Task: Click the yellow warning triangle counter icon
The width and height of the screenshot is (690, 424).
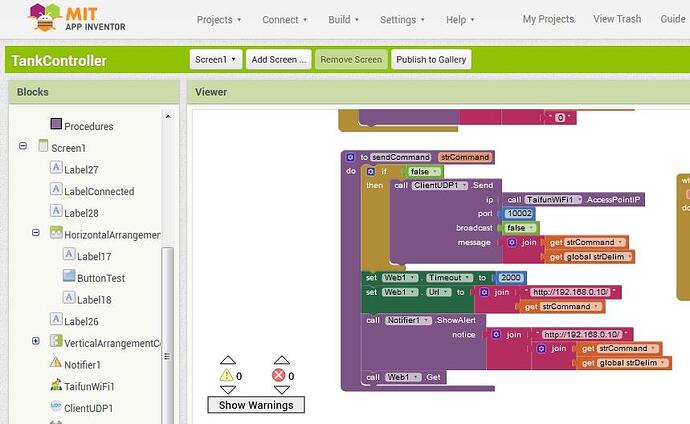Action: pyautogui.click(x=226, y=375)
